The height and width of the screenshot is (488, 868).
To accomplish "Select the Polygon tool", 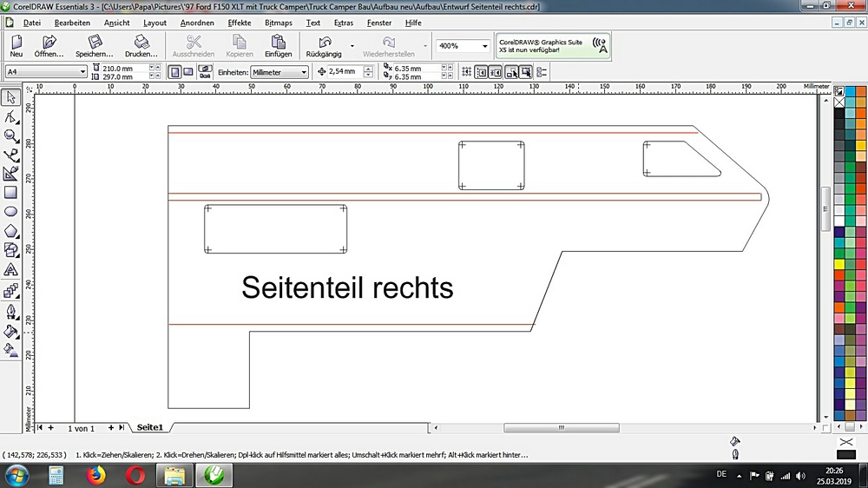I will point(10,231).
